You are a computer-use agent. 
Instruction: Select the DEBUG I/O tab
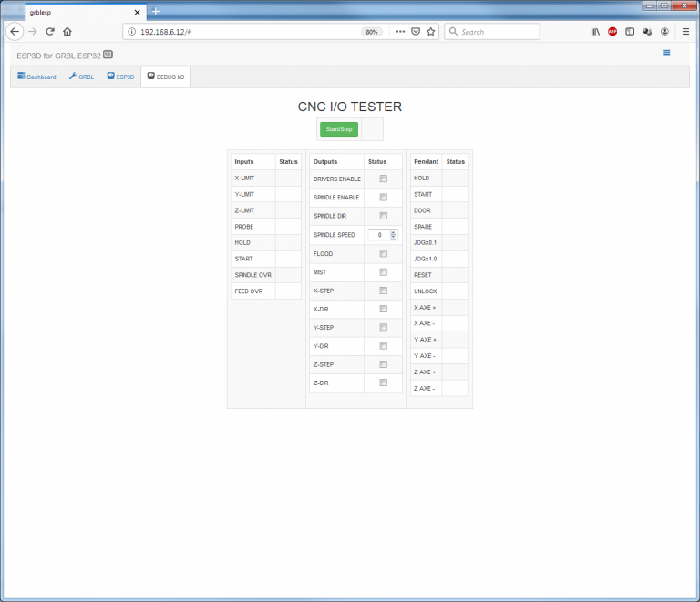tap(166, 77)
